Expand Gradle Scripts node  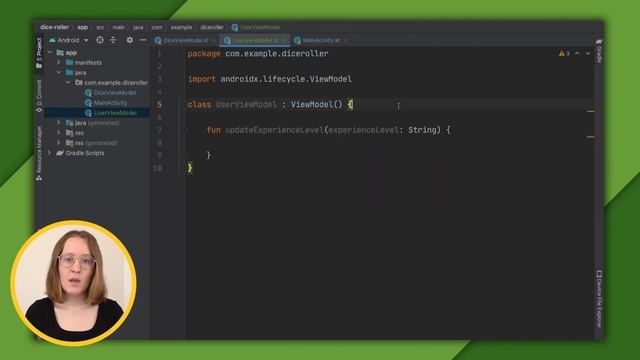tap(50, 153)
